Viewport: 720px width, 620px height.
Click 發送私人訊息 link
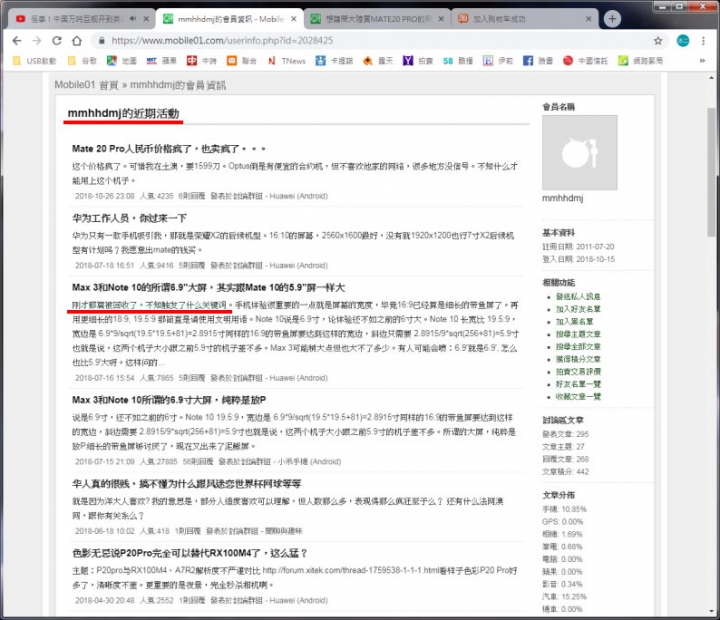click(x=578, y=297)
